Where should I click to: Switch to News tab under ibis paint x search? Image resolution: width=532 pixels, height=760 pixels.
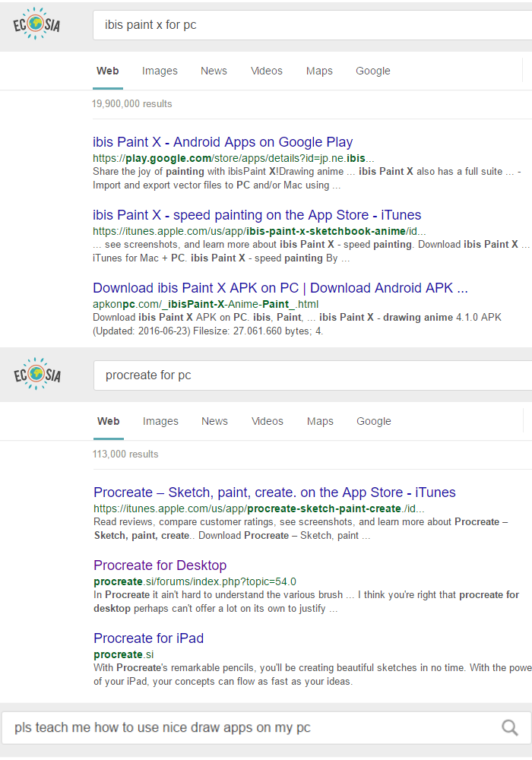click(214, 71)
